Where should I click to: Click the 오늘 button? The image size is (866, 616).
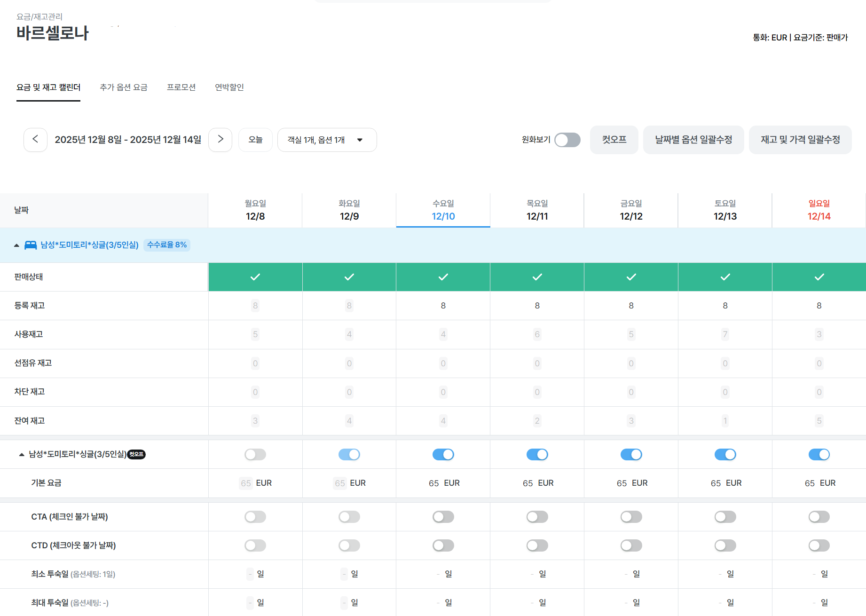[255, 140]
